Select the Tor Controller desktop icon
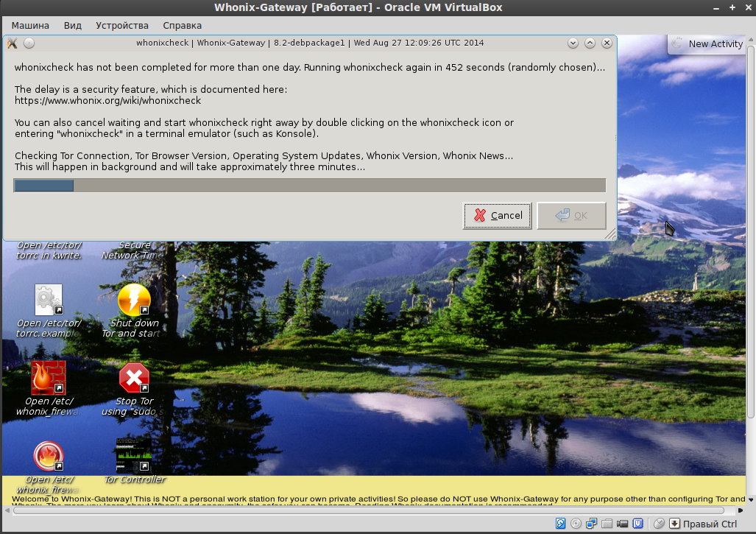Screen dimensions: 756x534 click(x=134, y=455)
